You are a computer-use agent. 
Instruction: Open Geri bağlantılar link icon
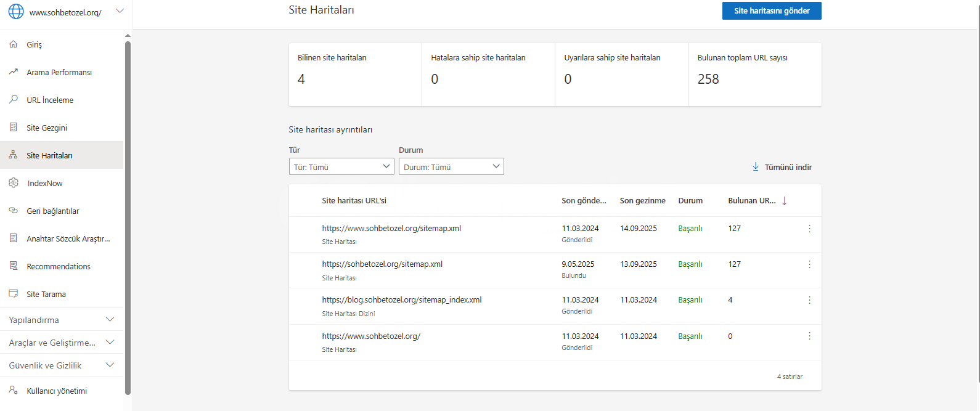coord(14,211)
